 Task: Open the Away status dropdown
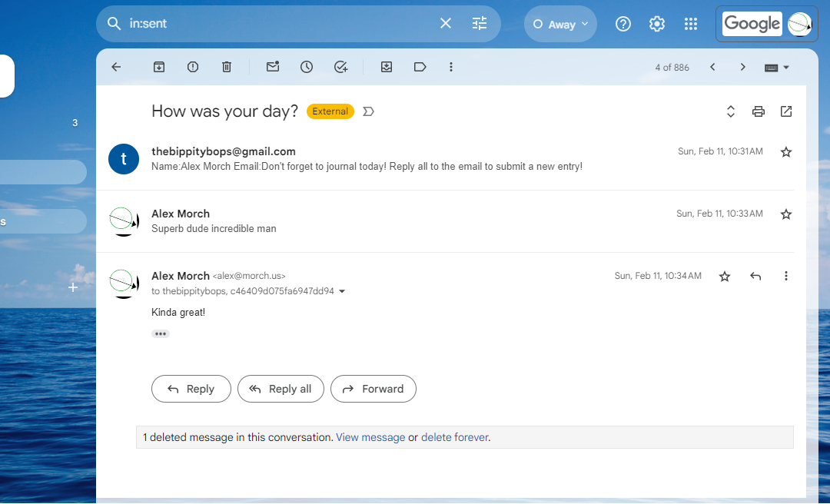[560, 24]
